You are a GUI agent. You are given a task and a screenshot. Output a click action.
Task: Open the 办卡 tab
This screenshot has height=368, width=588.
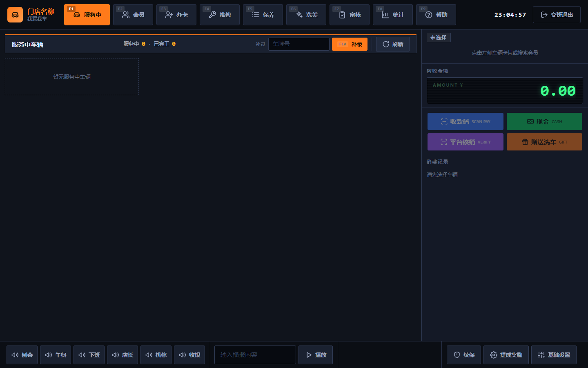176,15
